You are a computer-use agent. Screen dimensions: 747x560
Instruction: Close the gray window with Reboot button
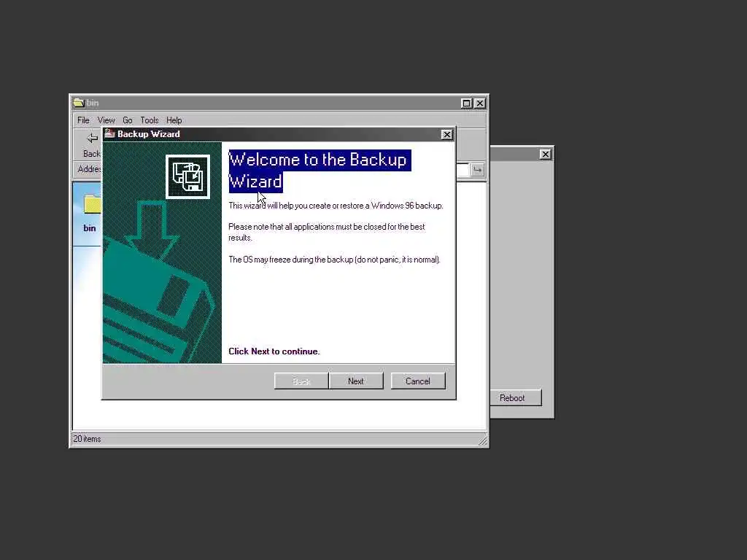pyautogui.click(x=546, y=155)
